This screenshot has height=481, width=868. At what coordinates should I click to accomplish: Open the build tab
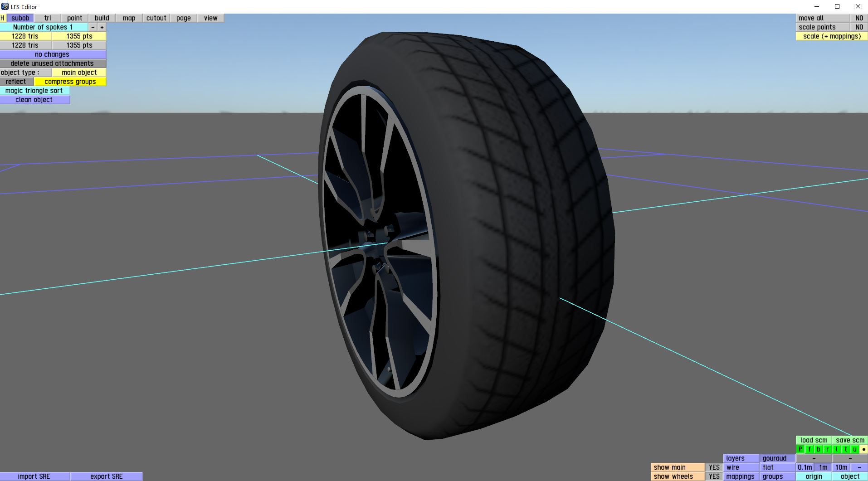[102, 18]
